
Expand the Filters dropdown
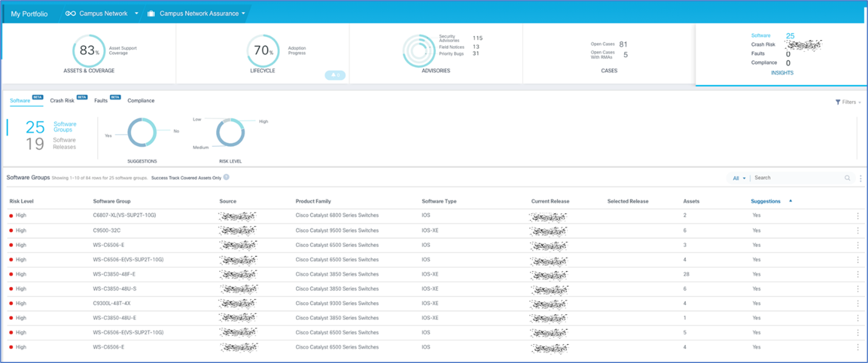(x=848, y=102)
